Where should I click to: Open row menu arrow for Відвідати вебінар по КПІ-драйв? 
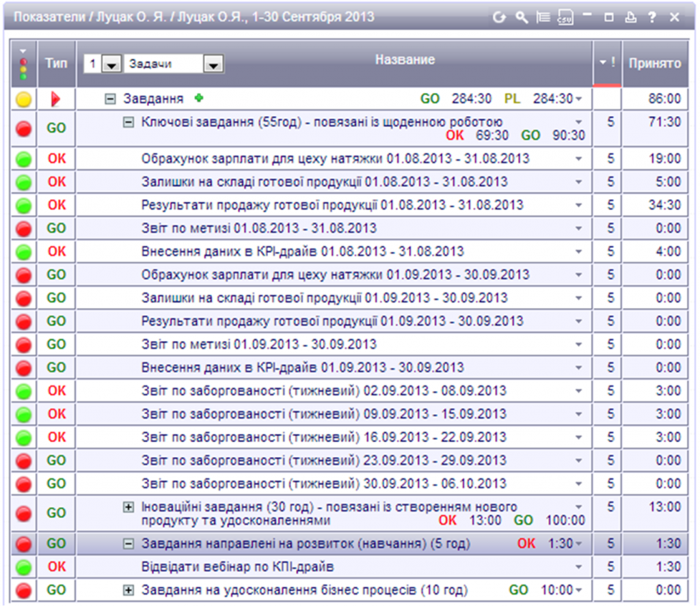[578, 567]
